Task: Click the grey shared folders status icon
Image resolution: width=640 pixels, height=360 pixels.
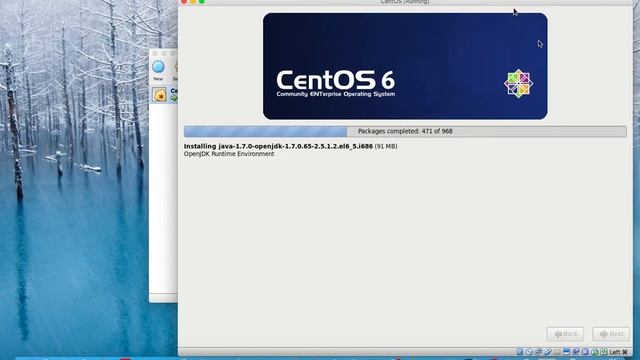Action: tap(557, 352)
